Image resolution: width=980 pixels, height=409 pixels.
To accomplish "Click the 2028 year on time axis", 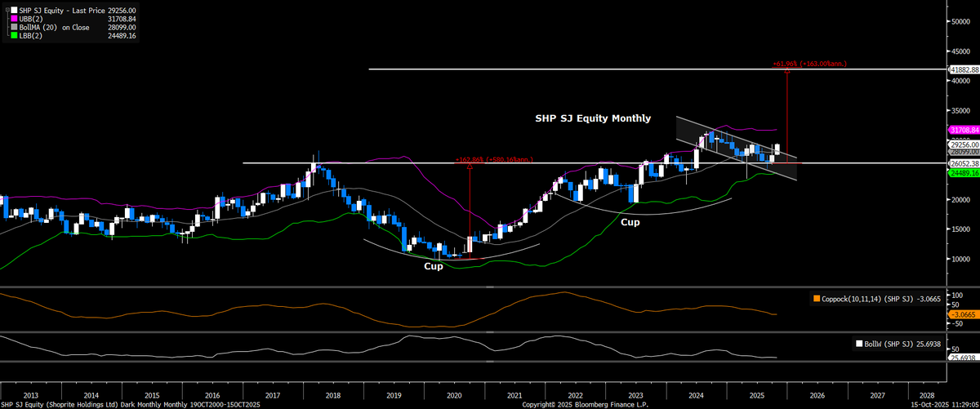I will (926, 394).
